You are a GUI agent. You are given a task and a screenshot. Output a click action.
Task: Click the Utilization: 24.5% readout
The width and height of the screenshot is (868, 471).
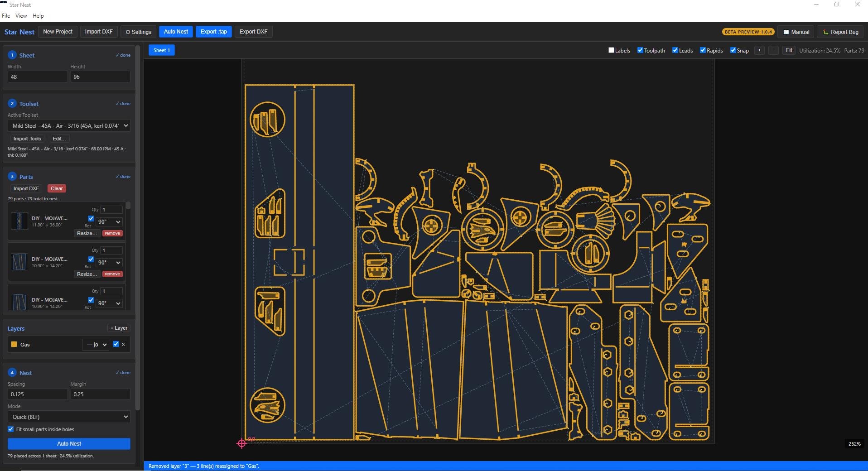(x=820, y=51)
